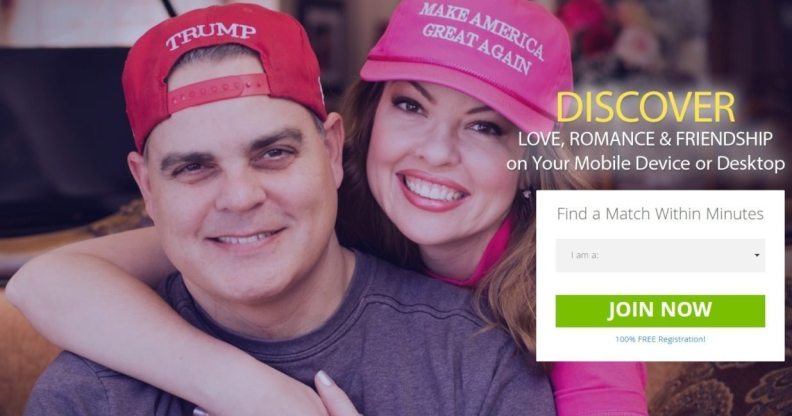Click the "Find a Match Within Minutes" heading

[x=660, y=214]
